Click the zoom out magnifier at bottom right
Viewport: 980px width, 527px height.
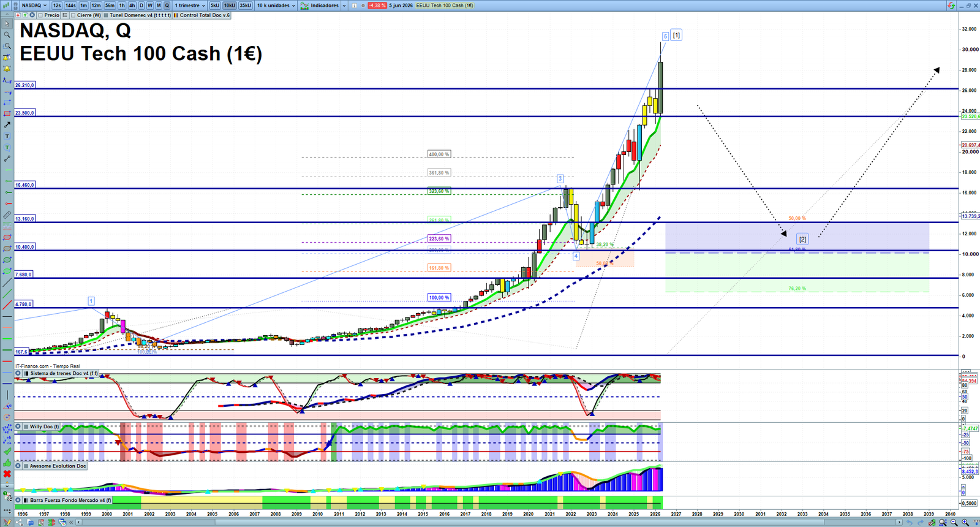pos(954,522)
